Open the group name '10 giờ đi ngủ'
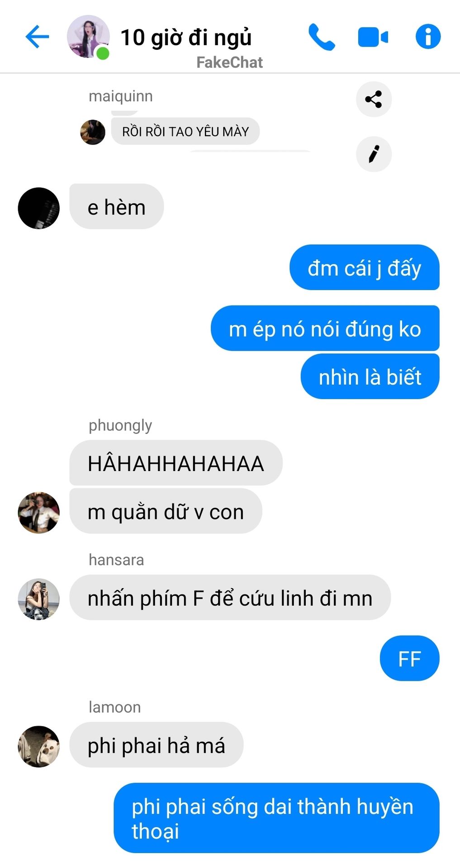The height and width of the screenshot is (868, 460). tap(186, 37)
